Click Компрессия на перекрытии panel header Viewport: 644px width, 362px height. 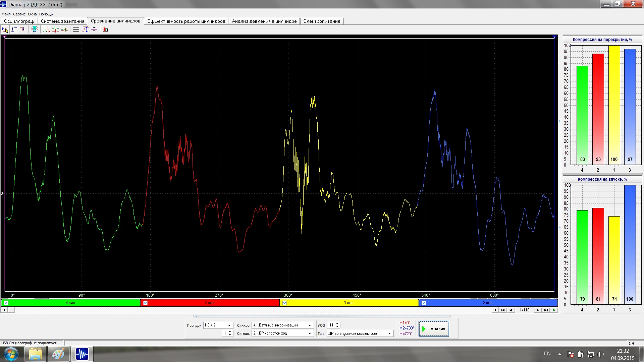(x=602, y=40)
